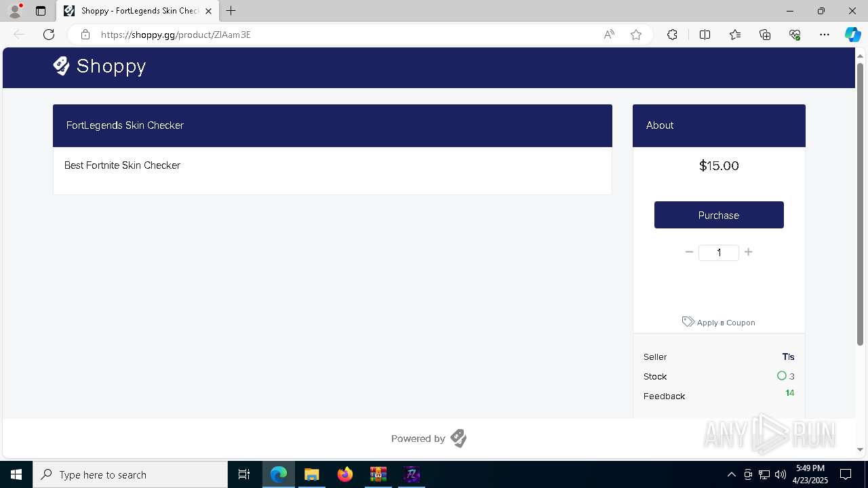Open Browser essentials icon
The height and width of the screenshot is (488, 868).
[x=795, y=35]
